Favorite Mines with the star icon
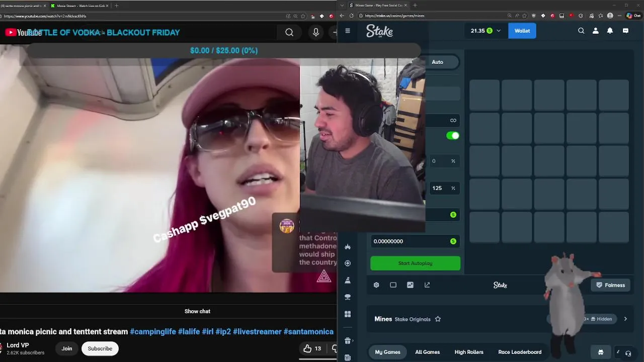This screenshot has width=644, height=362. tap(438, 319)
